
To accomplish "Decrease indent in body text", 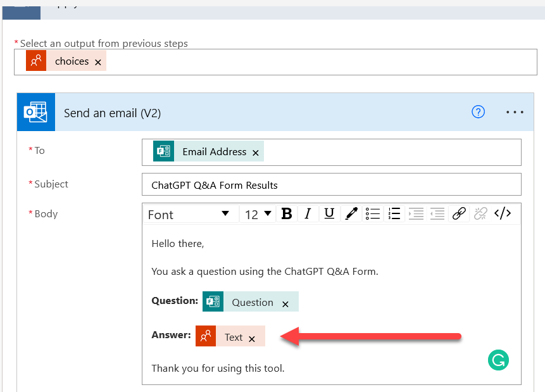I will click(x=437, y=213).
